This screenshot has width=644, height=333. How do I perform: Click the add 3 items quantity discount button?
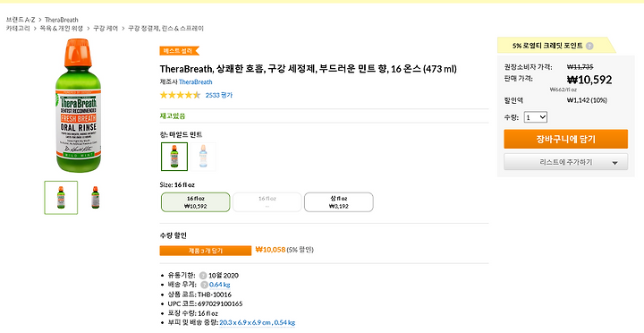206,251
